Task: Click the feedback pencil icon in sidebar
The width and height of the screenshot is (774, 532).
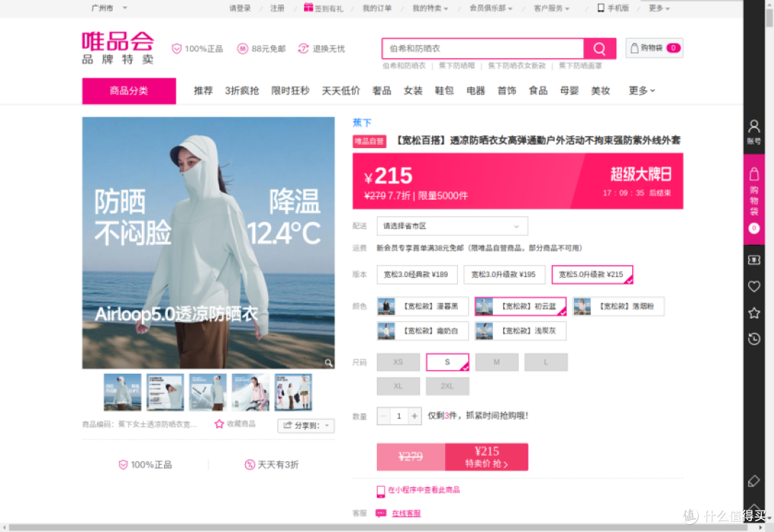Action: pos(754,480)
